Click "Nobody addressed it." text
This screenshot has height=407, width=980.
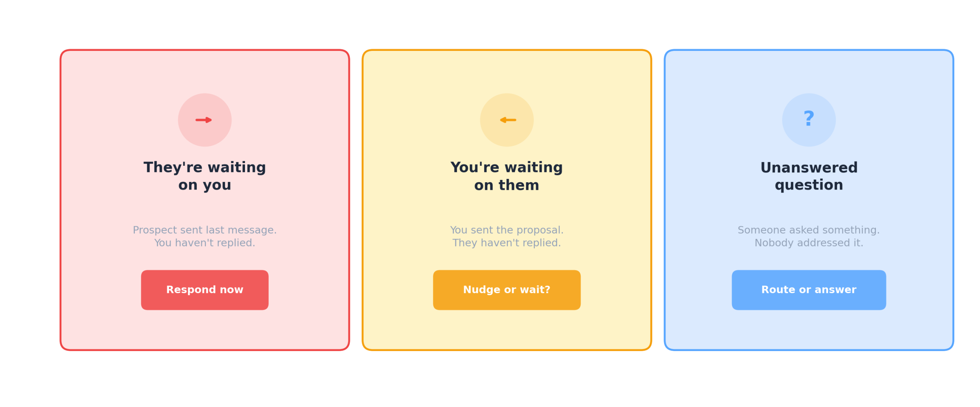(808, 243)
